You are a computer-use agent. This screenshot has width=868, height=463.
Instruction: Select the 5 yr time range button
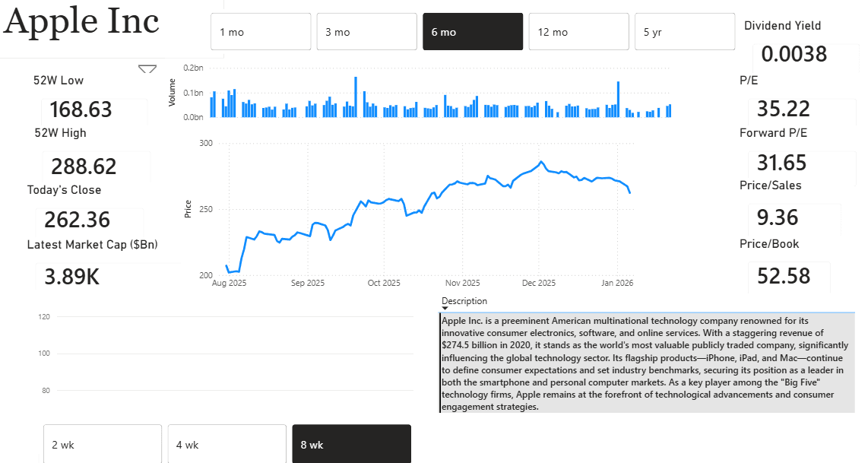(684, 31)
